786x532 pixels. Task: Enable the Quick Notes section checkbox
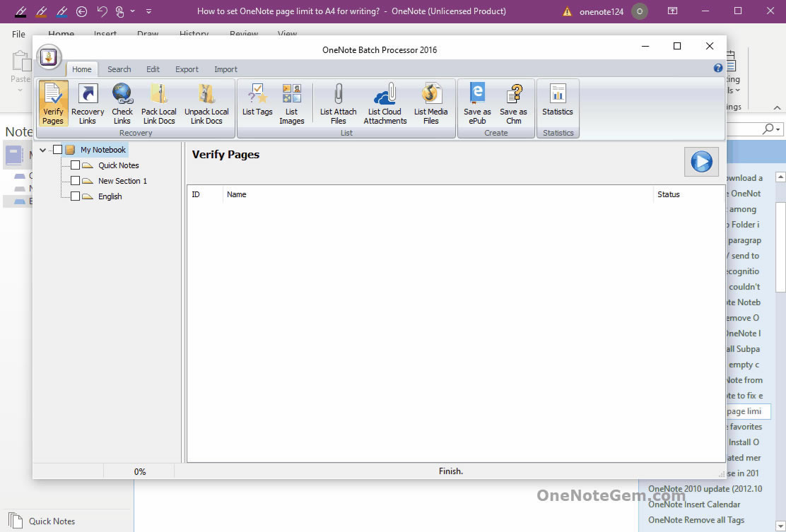coord(75,165)
